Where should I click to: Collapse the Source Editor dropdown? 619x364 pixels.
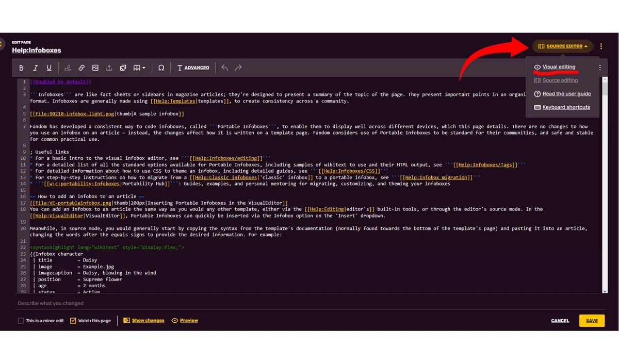pyautogui.click(x=562, y=46)
